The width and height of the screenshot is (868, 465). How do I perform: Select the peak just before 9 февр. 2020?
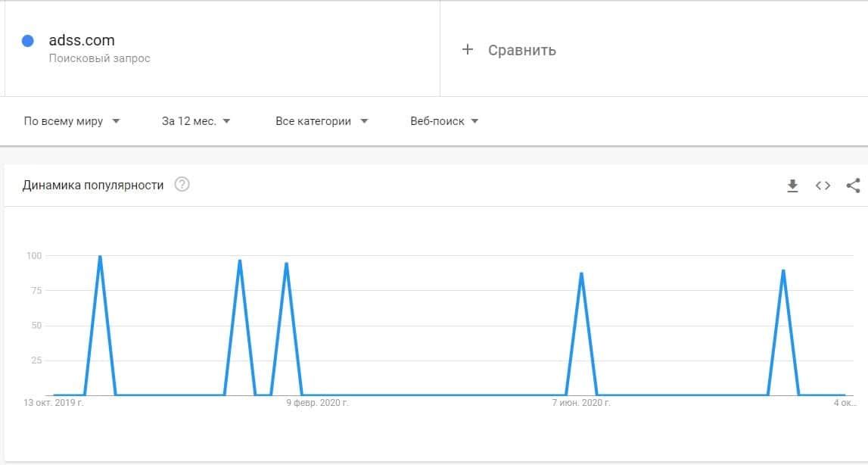[286, 264]
